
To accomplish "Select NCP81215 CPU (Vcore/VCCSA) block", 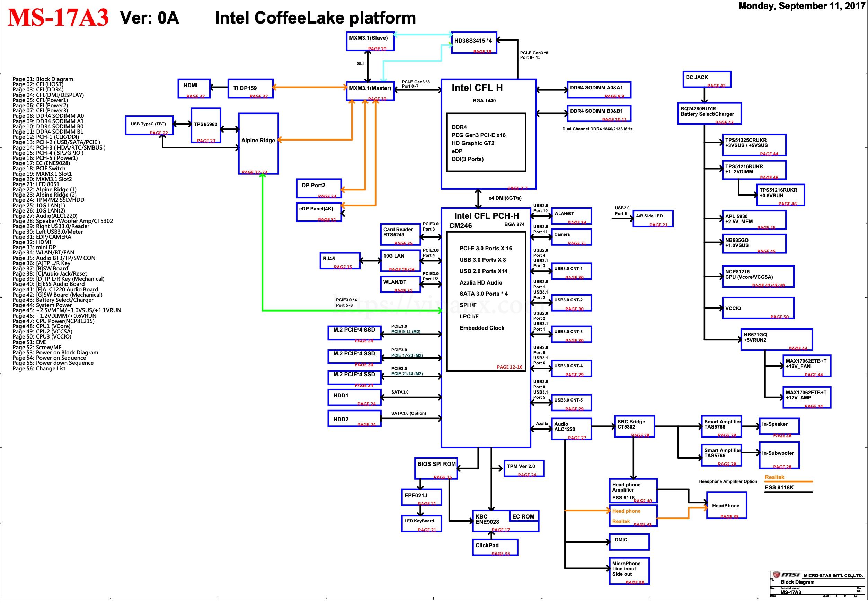I will (x=758, y=277).
